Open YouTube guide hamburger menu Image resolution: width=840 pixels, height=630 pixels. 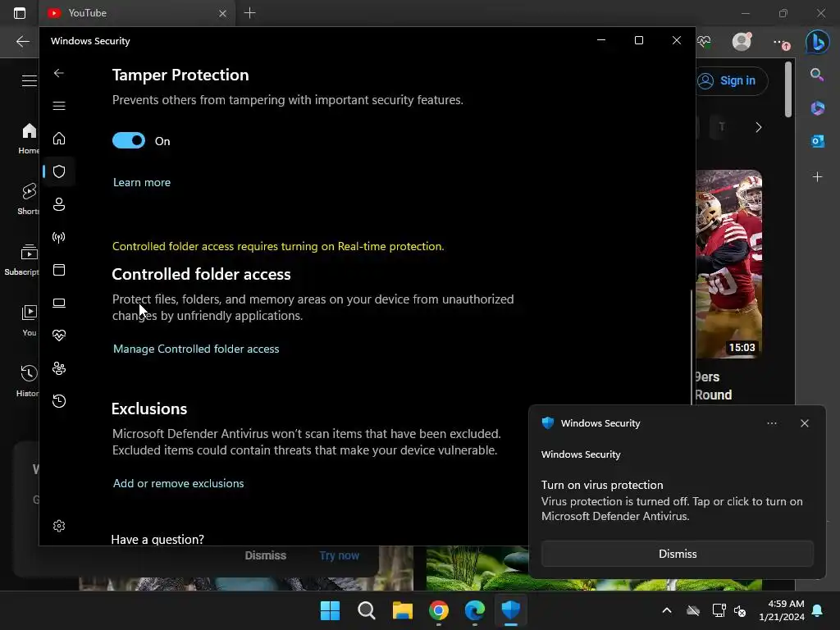click(x=30, y=81)
